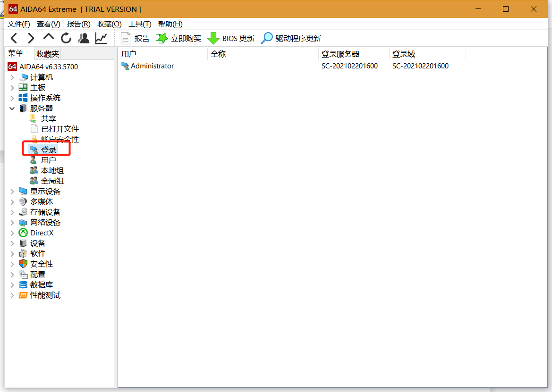Click the Forward navigation arrow
The height and width of the screenshot is (392, 552).
[x=31, y=38]
